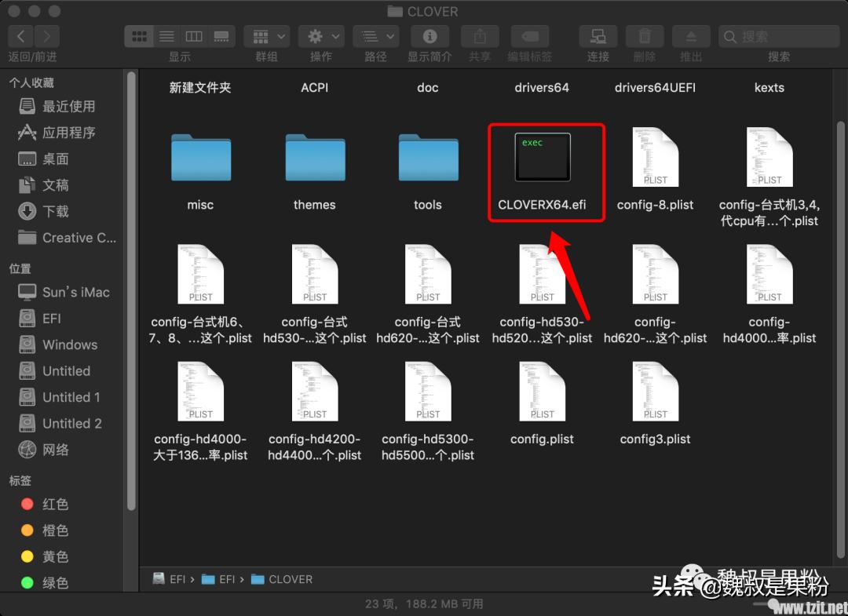This screenshot has height=616, width=848.
Task: Switch to gallery view mode
Action: point(221,36)
